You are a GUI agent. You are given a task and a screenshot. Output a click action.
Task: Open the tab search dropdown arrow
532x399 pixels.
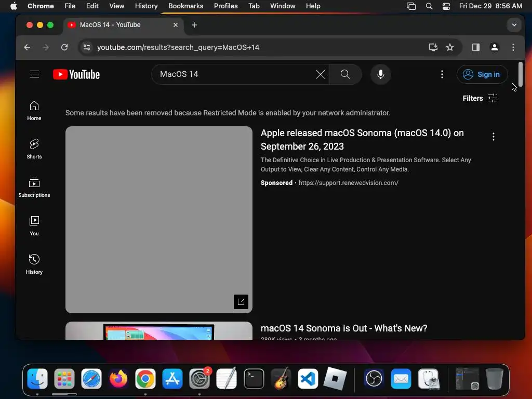514,25
